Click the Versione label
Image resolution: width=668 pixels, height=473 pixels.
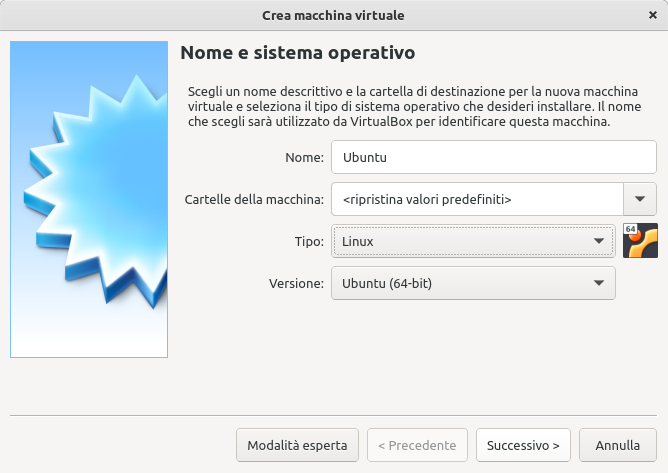(x=297, y=283)
